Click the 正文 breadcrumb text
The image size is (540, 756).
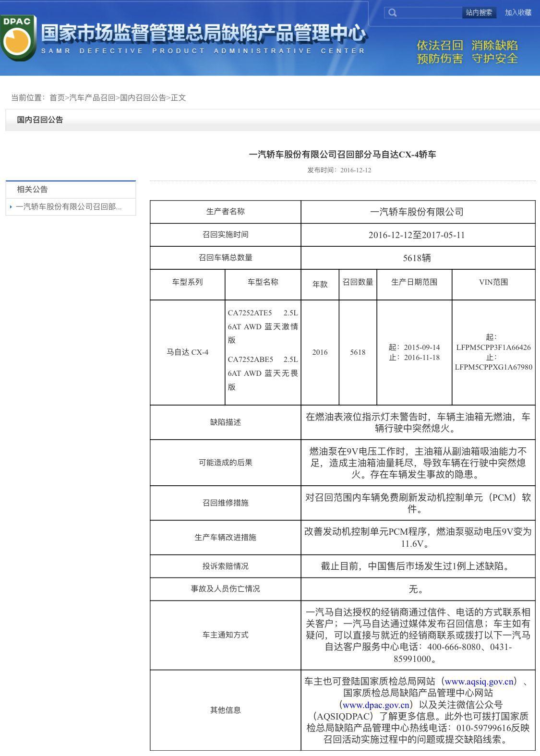click(178, 97)
